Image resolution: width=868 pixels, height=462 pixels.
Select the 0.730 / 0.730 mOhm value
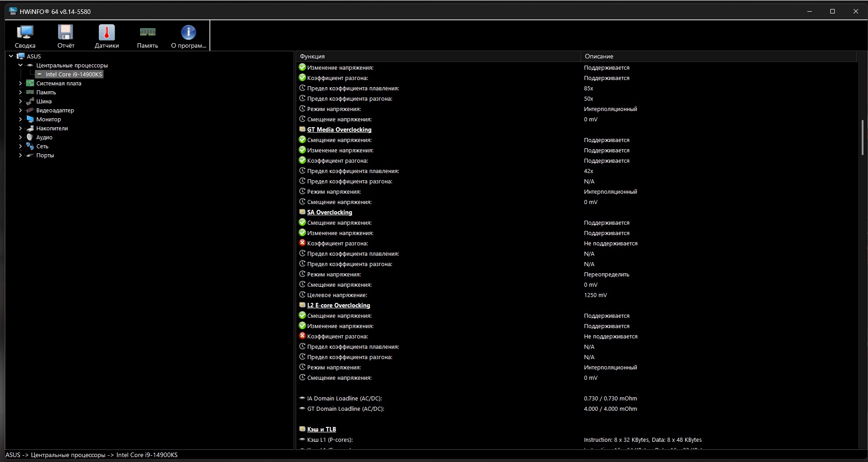tap(611, 398)
